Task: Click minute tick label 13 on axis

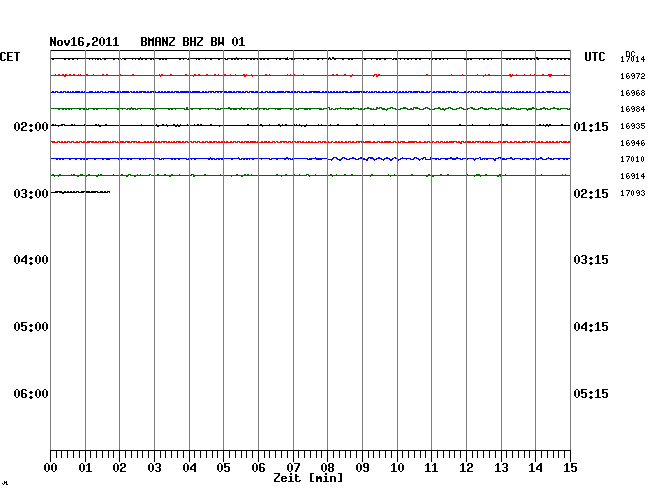Action: 501,468
